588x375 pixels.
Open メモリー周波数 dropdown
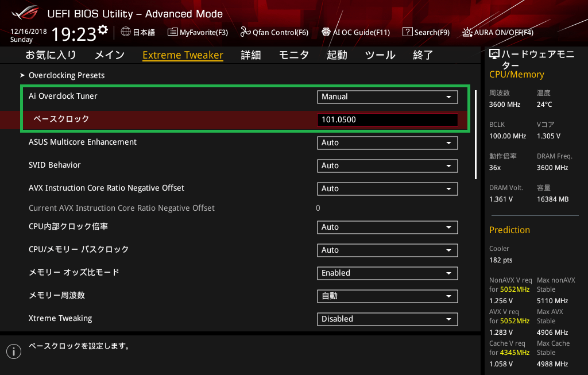click(388, 296)
